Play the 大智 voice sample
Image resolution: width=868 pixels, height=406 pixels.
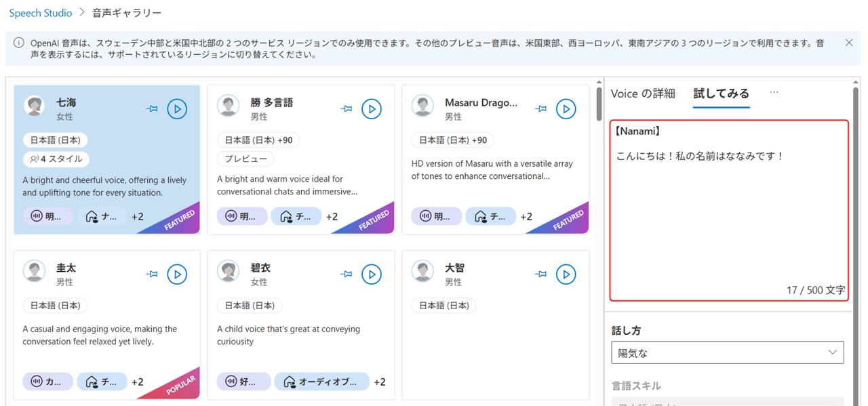tap(566, 274)
